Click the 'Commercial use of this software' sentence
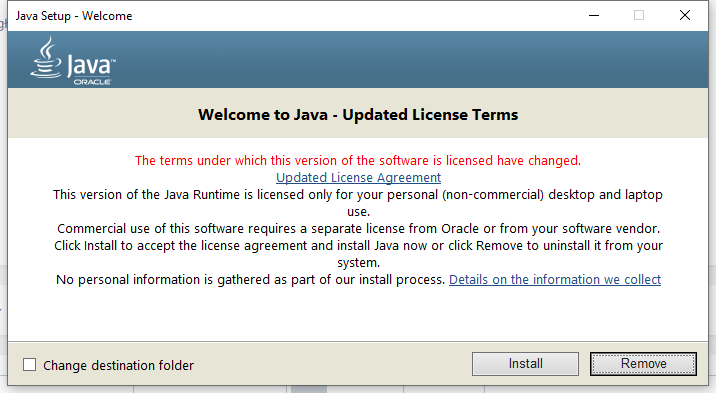The image size is (716, 393). (x=358, y=228)
